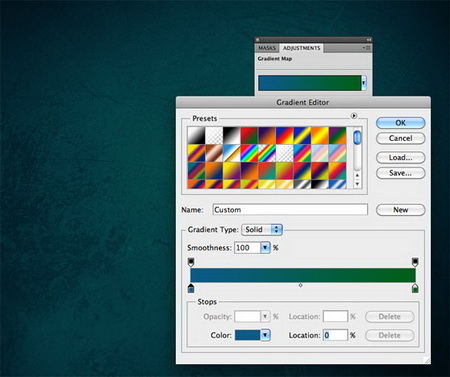The image size is (450, 377).
Task: Choose the orange-yellow-orange gradient preset
Action: point(320,135)
